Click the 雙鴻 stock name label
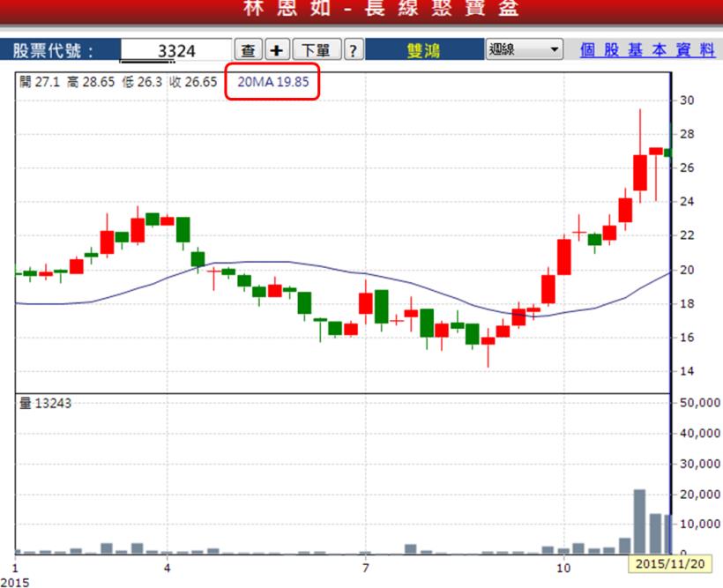The height and width of the screenshot is (588, 723). click(x=423, y=50)
